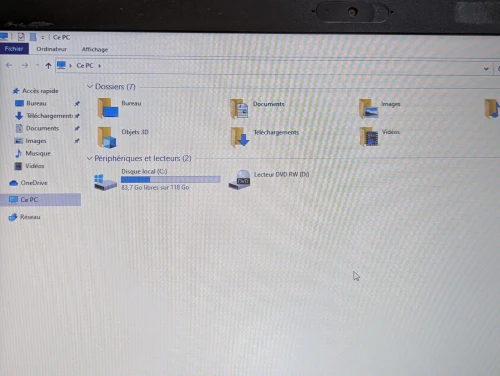Expand the chevron after Ce PC breadcrumb
Viewport: 500px width, 376px height.
99,66
